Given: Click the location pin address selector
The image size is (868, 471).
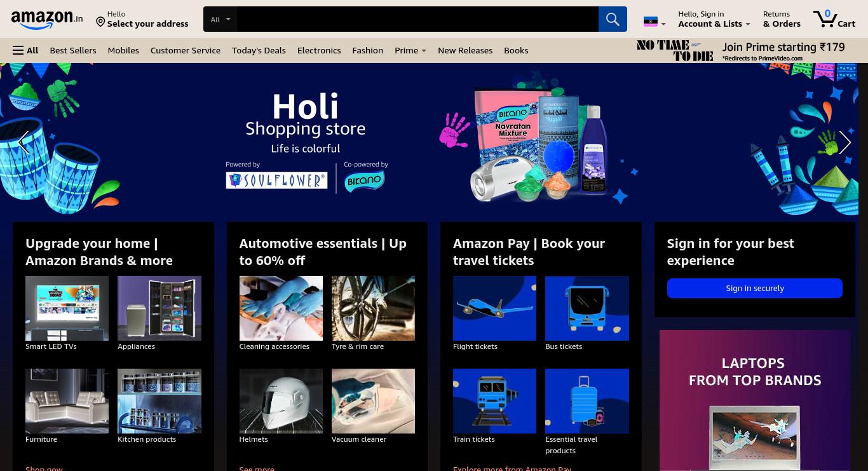Looking at the screenshot, I should pos(142,19).
